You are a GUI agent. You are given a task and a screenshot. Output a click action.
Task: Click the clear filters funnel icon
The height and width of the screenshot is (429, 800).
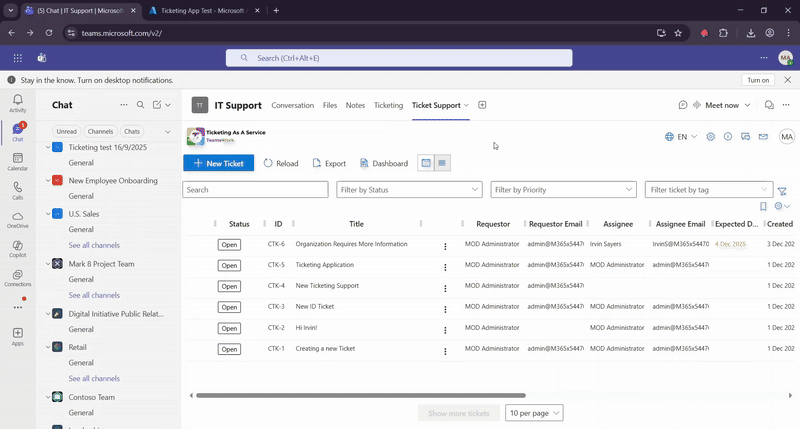pyautogui.click(x=782, y=191)
